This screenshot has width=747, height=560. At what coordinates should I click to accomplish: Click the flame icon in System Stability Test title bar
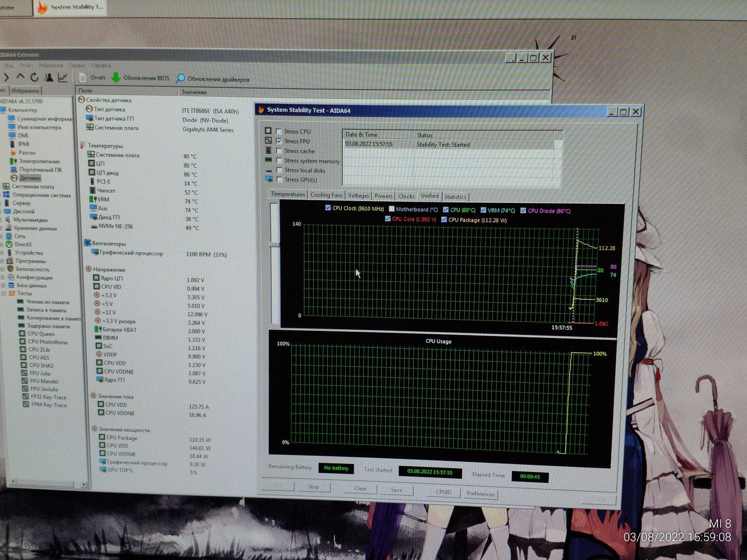261,110
